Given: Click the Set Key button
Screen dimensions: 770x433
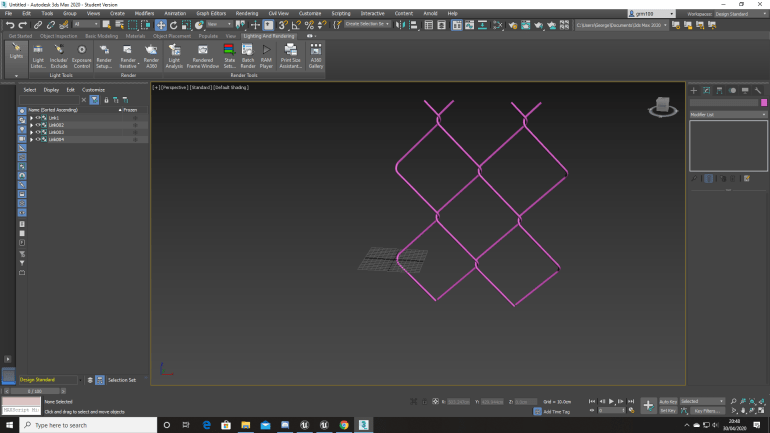Looking at the screenshot, I should tap(668, 410).
